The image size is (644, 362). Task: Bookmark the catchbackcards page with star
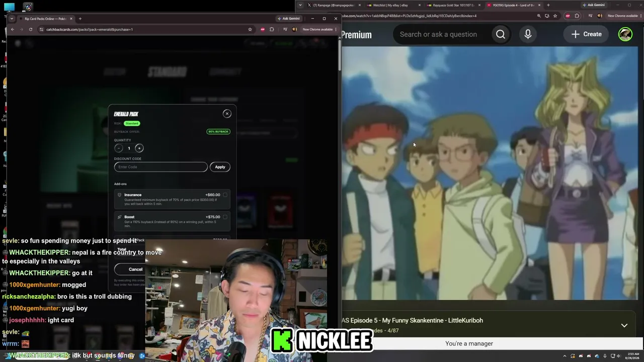click(x=250, y=29)
